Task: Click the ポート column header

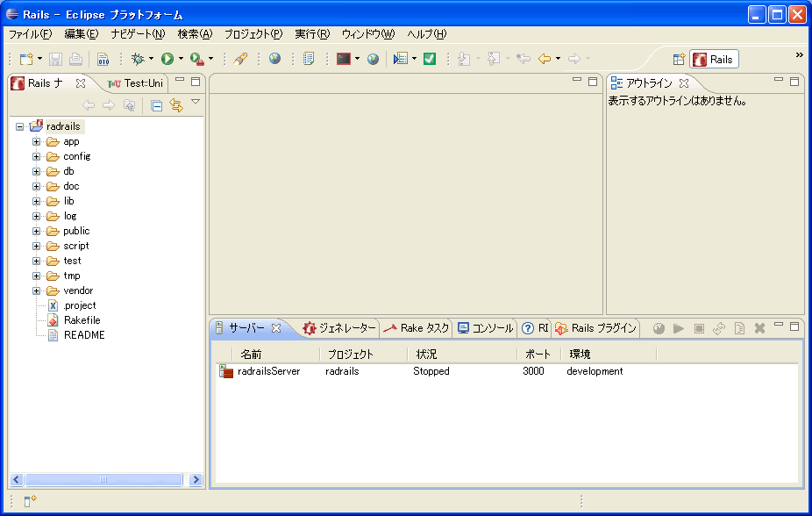Action: tap(538, 355)
